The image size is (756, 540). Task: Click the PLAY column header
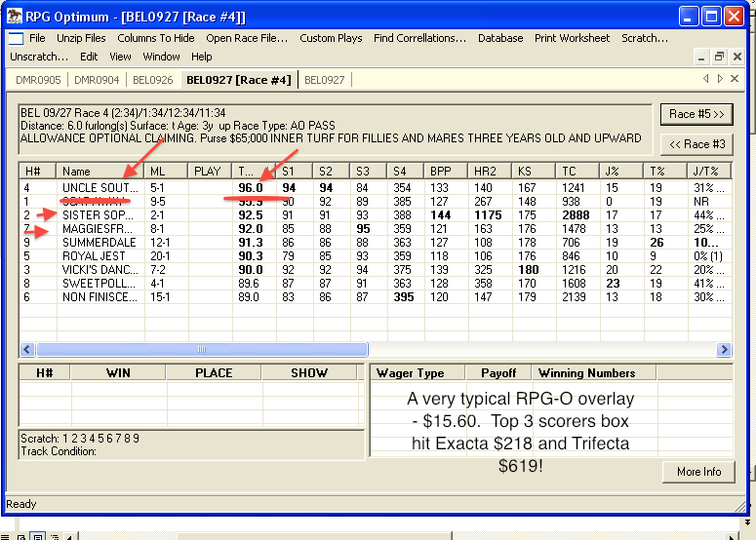click(210, 171)
